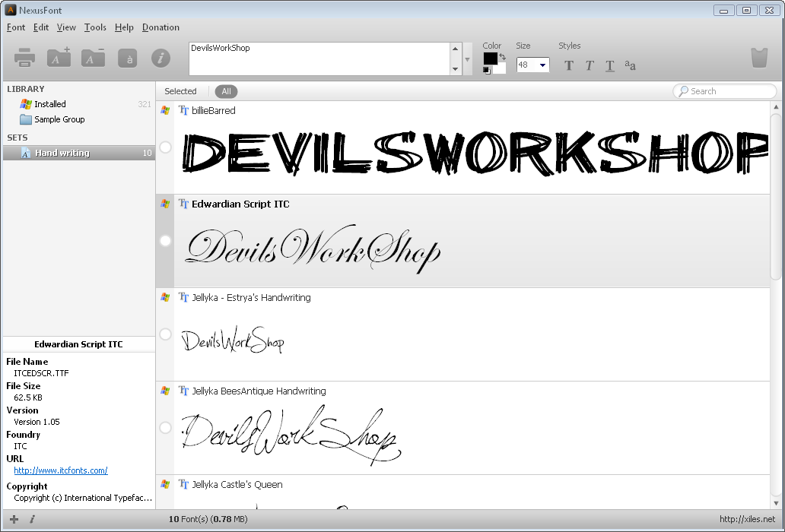785x532 pixels.
Task: Click the magnifier icon in the Search box
Action: pyautogui.click(x=683, y=91)
